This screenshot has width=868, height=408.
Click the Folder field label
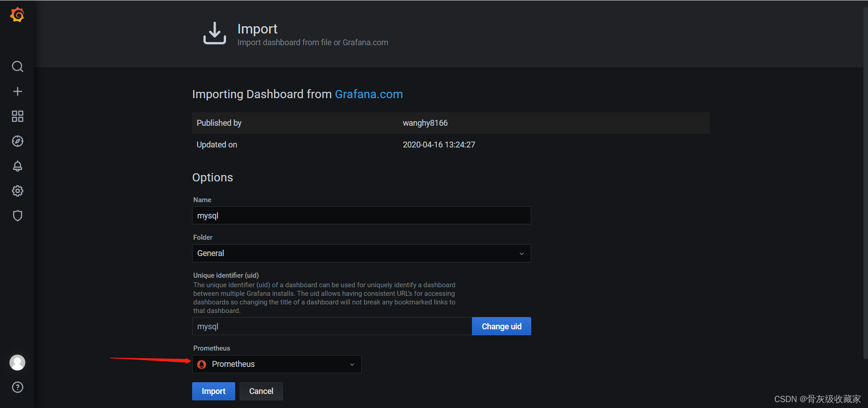(203, 237)
